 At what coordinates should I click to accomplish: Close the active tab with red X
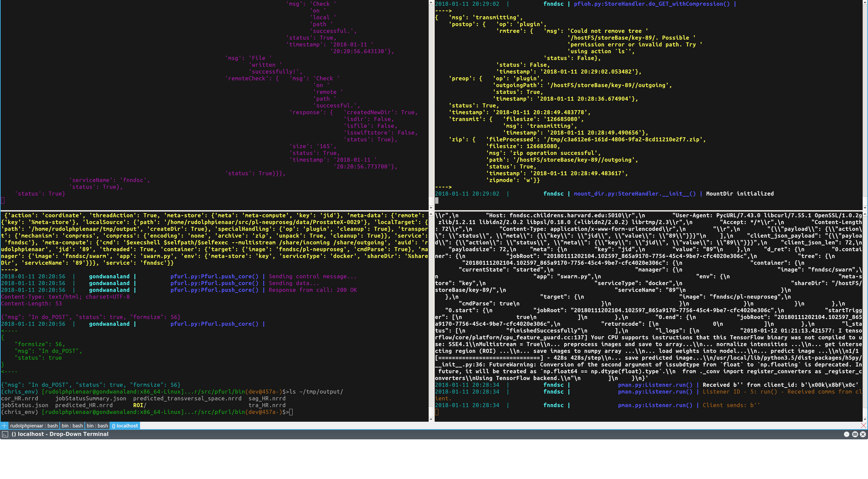(863, 425)
